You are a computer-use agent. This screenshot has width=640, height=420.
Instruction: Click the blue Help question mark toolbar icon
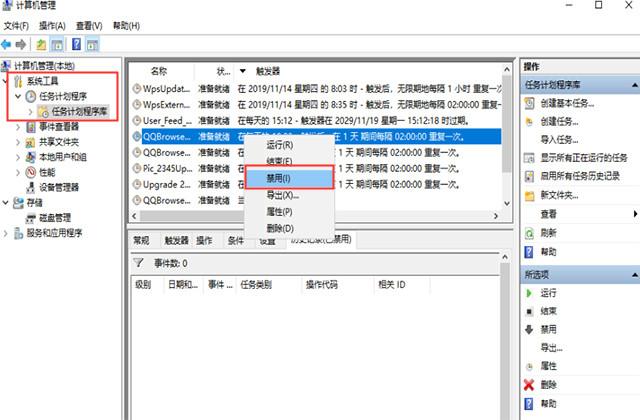76,44
